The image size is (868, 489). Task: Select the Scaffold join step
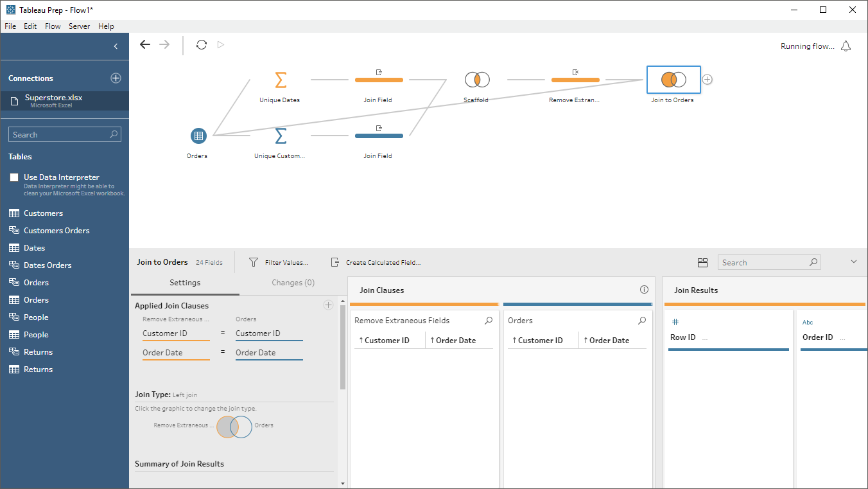click(x=477, y=80)
